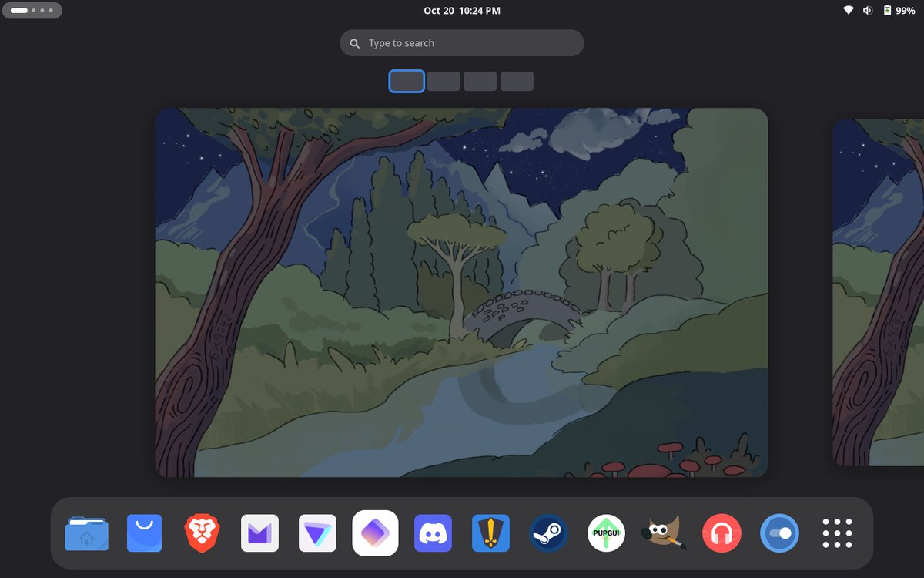Launch the Software store shopping bag icon
This screenshot has height=578, width=924.
pyautogui.click(x=144, y=533)
